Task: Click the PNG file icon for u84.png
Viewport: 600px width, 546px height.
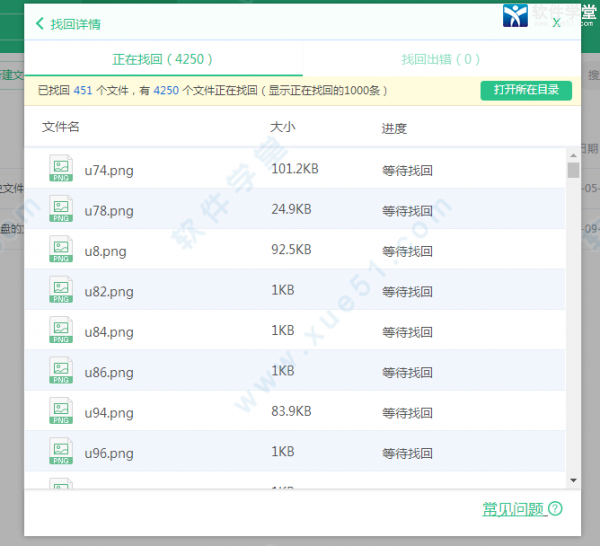Action: pos(62,330)
